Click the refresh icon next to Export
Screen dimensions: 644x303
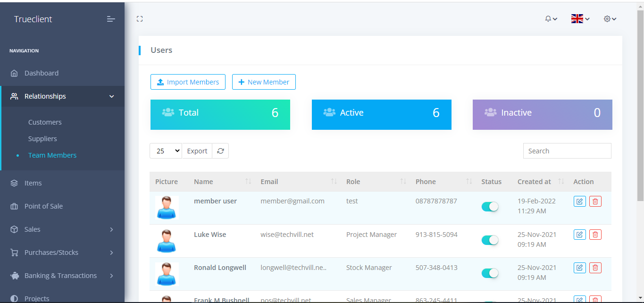[x=220, y=151]
